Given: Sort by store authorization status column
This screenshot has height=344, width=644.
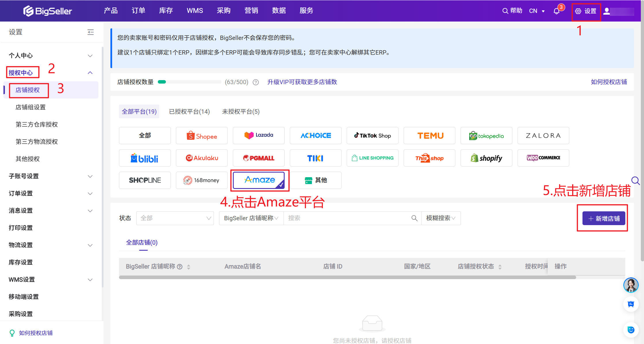Looking at the screenshot, I should (500, 267).
